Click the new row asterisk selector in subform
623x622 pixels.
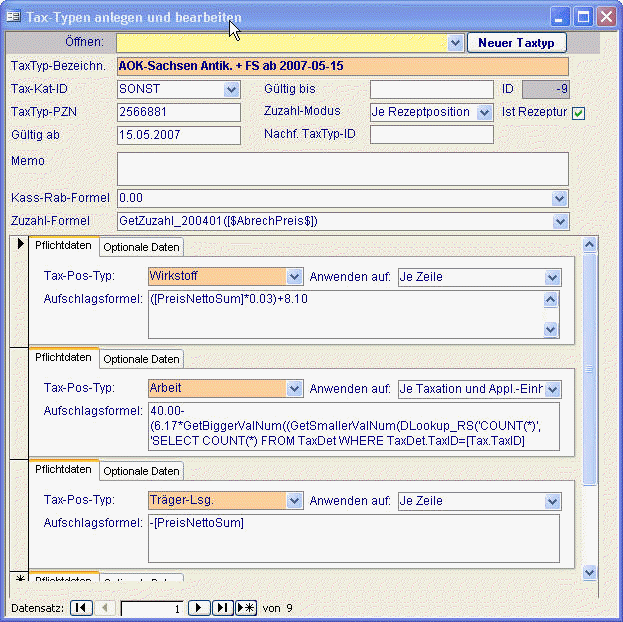(x=19, y=577)
